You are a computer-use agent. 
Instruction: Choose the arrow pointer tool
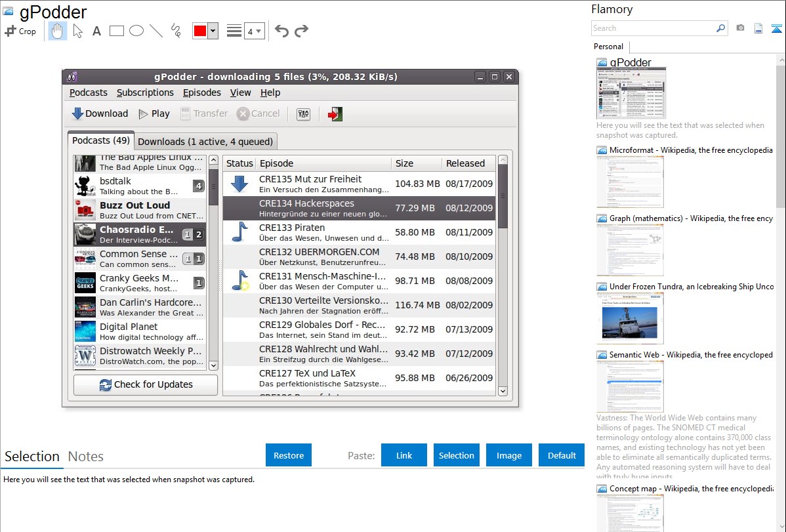77,31
